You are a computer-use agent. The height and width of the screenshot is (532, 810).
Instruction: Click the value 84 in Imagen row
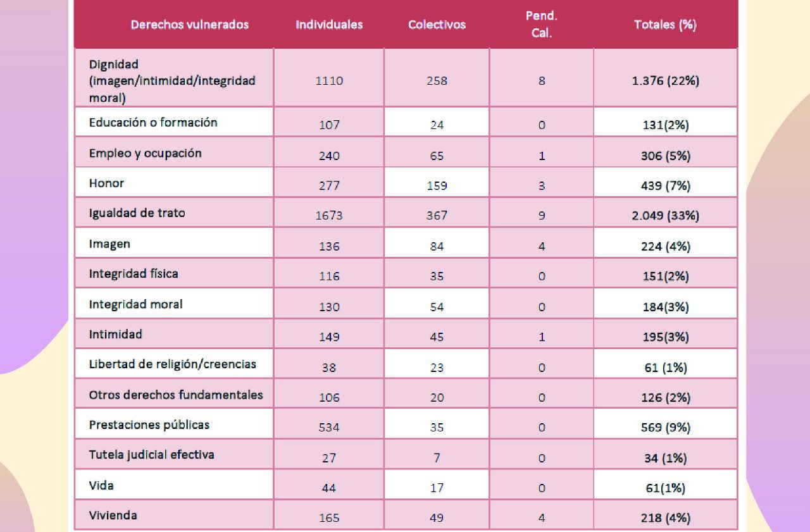click(x=437, y=246)
